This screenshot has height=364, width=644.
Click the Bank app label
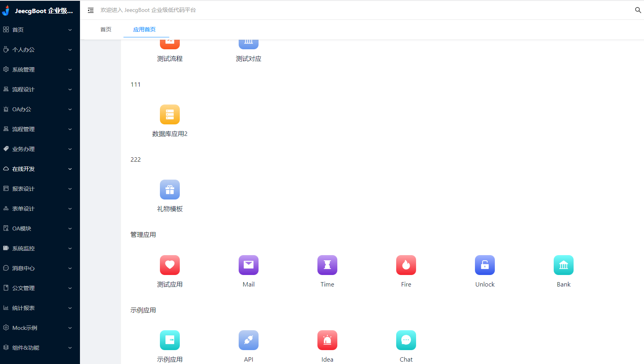[x=564, y=285]
